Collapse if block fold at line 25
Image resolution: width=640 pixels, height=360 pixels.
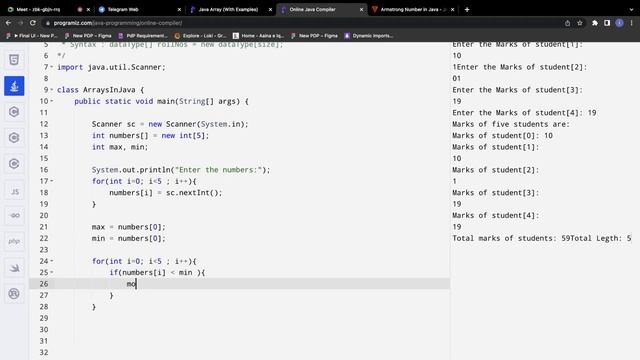(52, 273)
